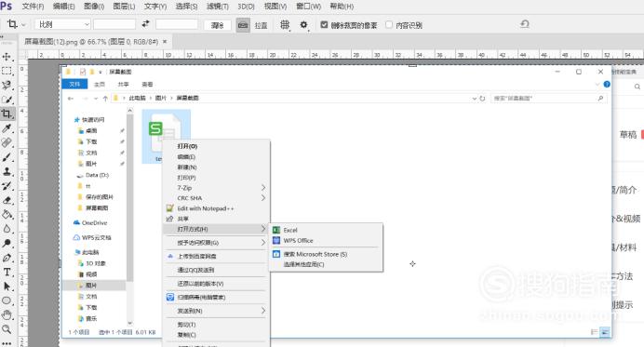Viewport: 644px width, 347px height.
Task: Click the 拉直 straighten label button
Action: click(261, 25)
